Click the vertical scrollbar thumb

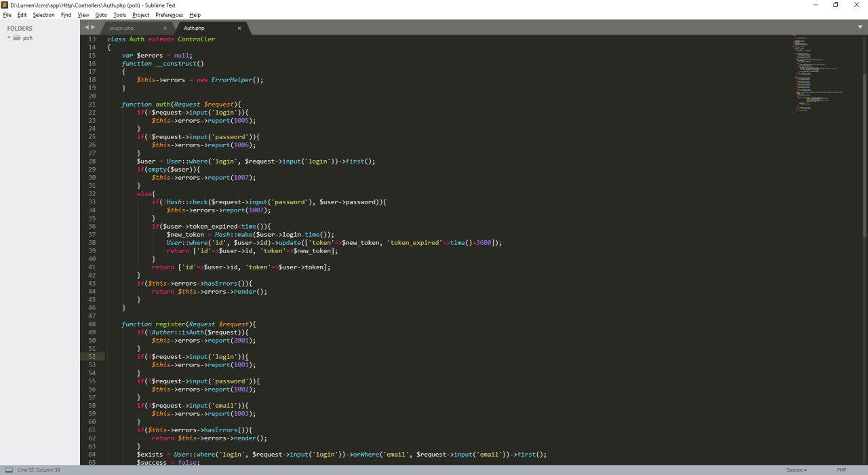click(865, 155)
